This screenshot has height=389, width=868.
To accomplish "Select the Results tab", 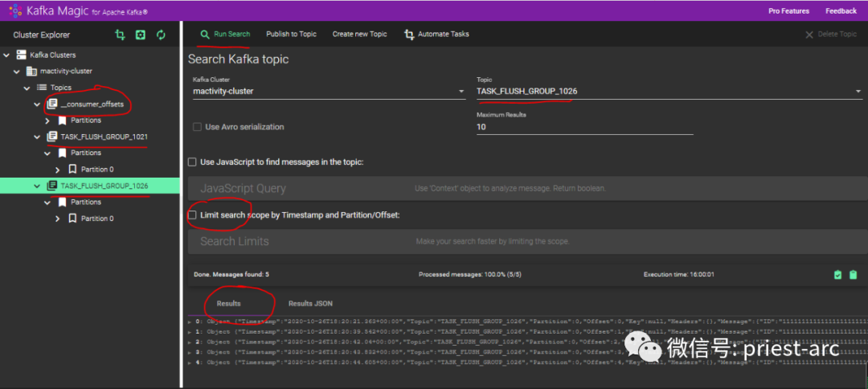I will click(x=229, y=304).
